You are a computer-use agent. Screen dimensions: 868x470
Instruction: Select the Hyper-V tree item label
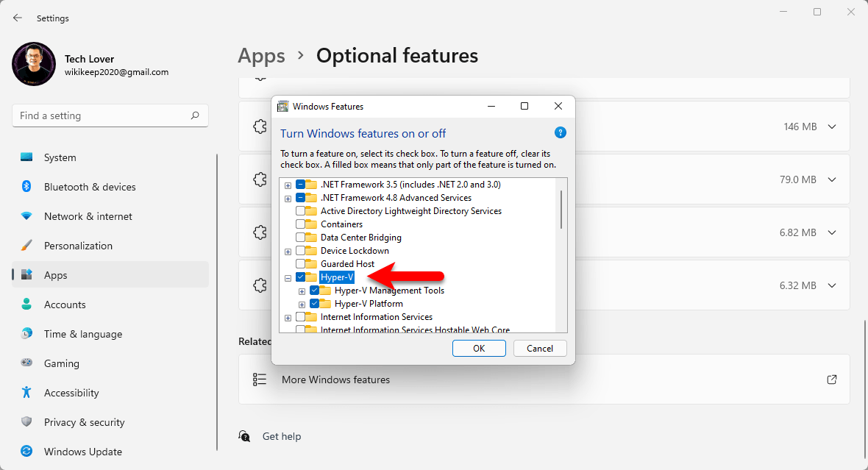tap(337, 277)
